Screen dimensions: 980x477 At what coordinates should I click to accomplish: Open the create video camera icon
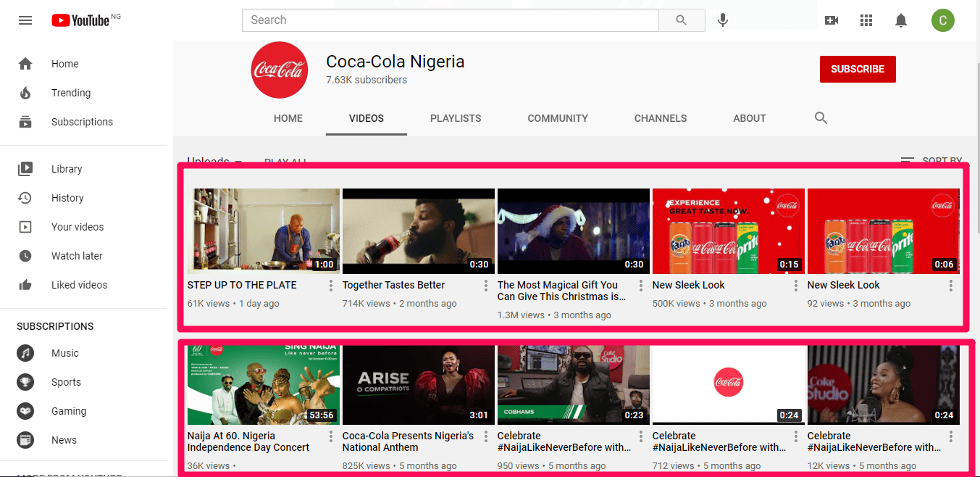(x=832, y=20)
